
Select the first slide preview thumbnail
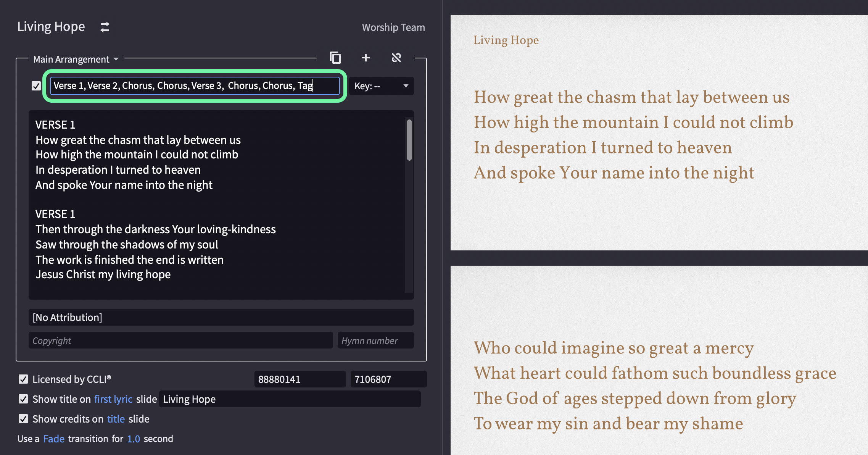tap(659, 132)
